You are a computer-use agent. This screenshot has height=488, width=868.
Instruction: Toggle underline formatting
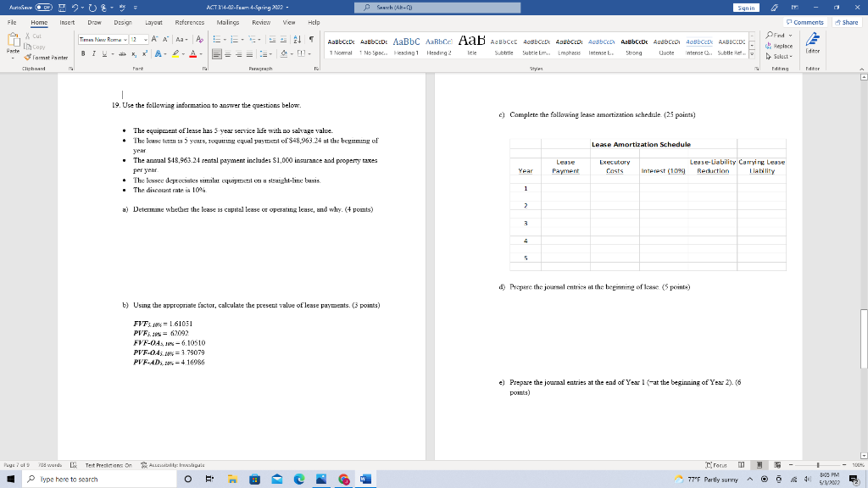pos(103,53)
